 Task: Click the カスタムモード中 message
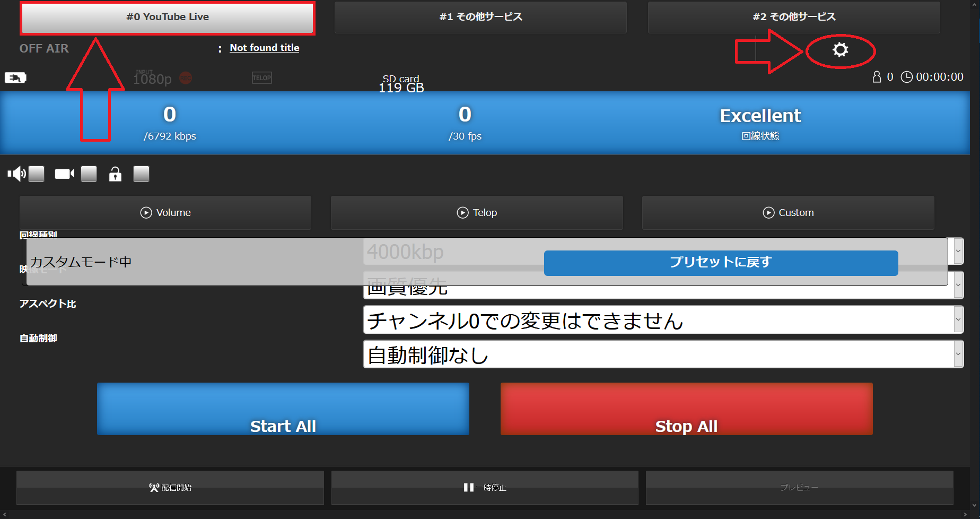pos(81,262)
